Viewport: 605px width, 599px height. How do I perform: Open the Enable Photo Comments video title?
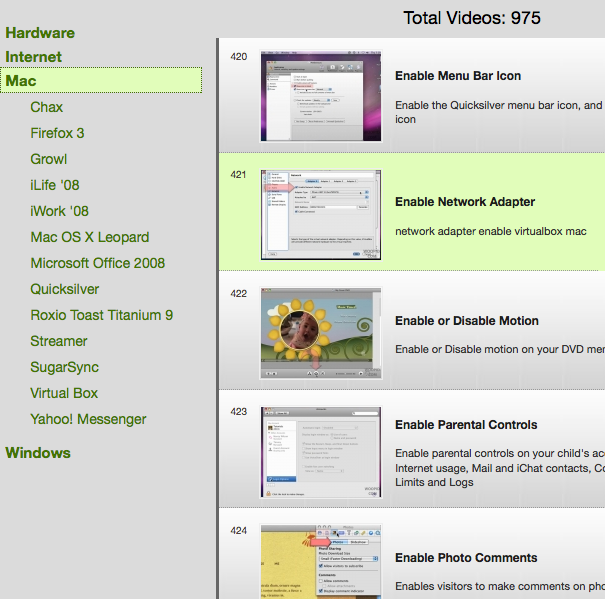click(x=466, y=558)
